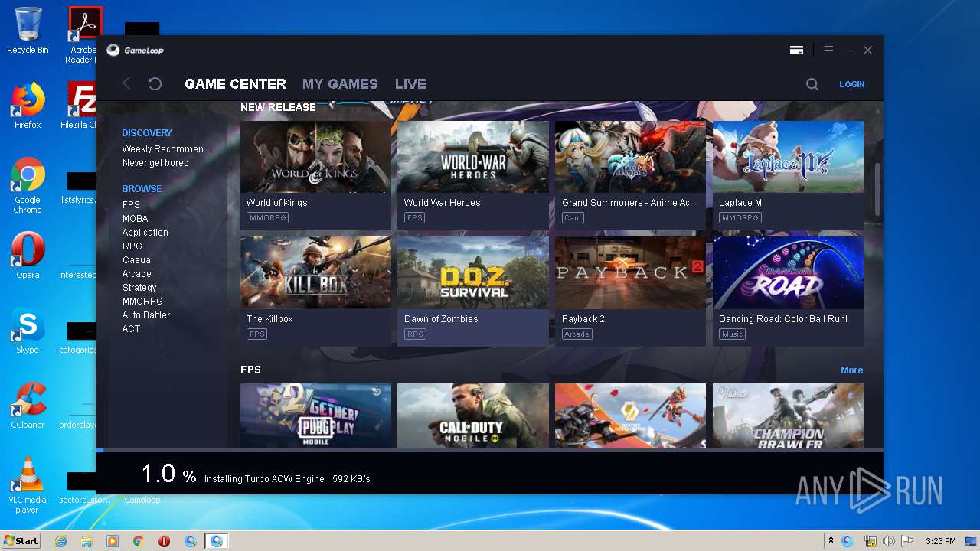Open Weekly Recommendation in sidebar

click(167, 149)
